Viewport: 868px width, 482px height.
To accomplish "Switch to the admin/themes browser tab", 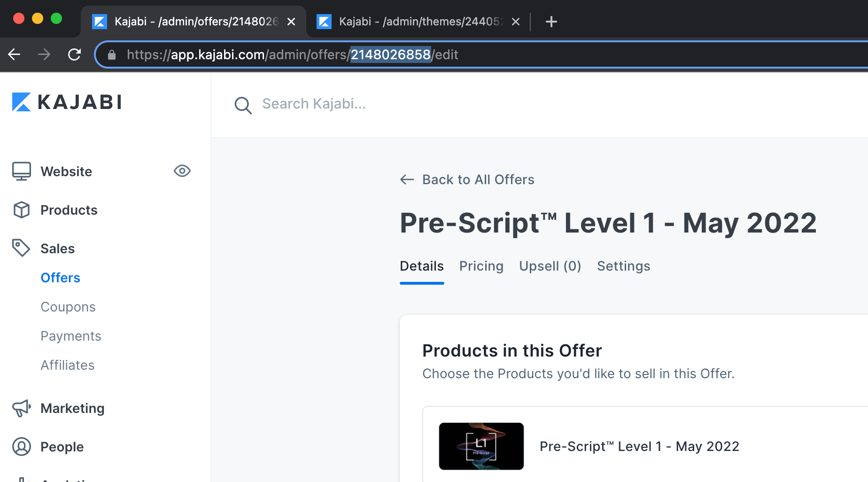I will tap(418, 22).
